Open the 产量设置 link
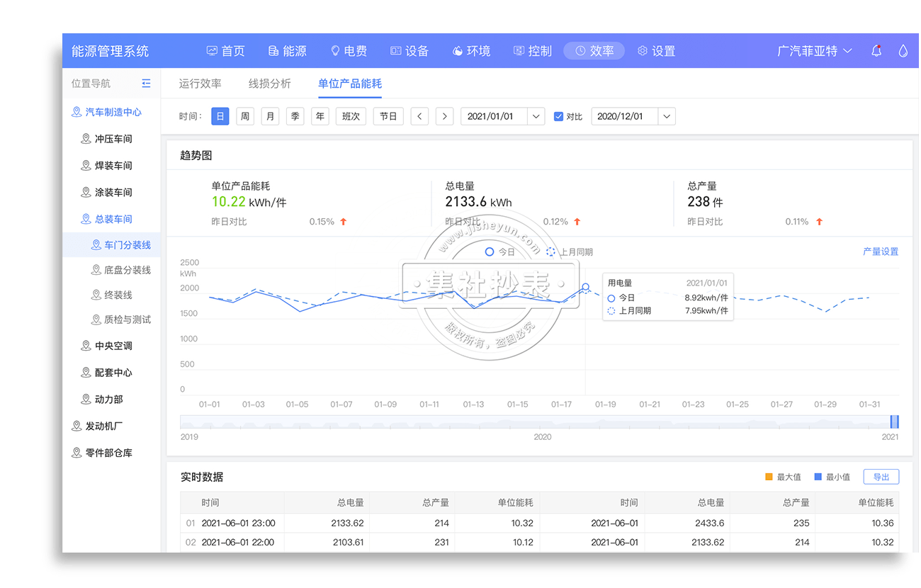The width and height of the screenshot is (921, 588). 881,251
